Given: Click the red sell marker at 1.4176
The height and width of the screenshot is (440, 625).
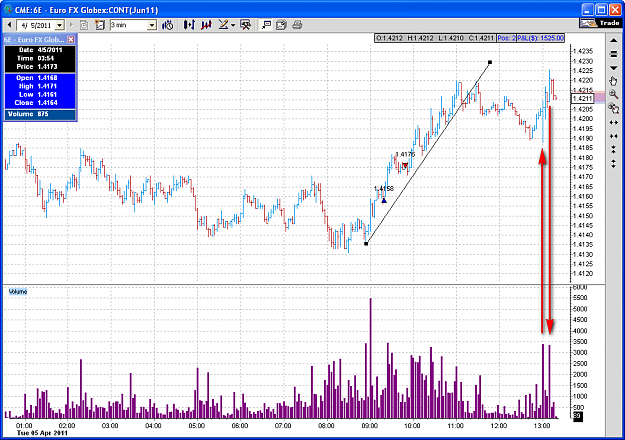Looking at the screenshot, I should (x=405, y=165).
